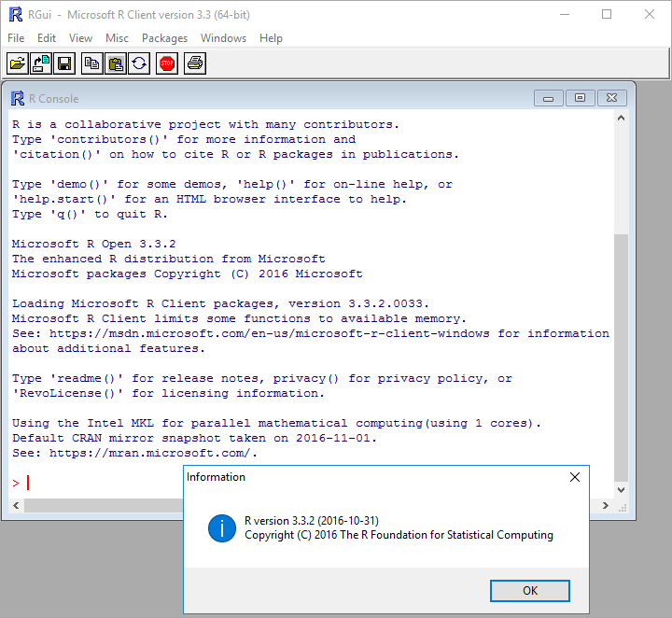The image size is (672, 618).
Task: Click the "Type 'q()' to quit R." line
Action: click(x=90, y=214)
